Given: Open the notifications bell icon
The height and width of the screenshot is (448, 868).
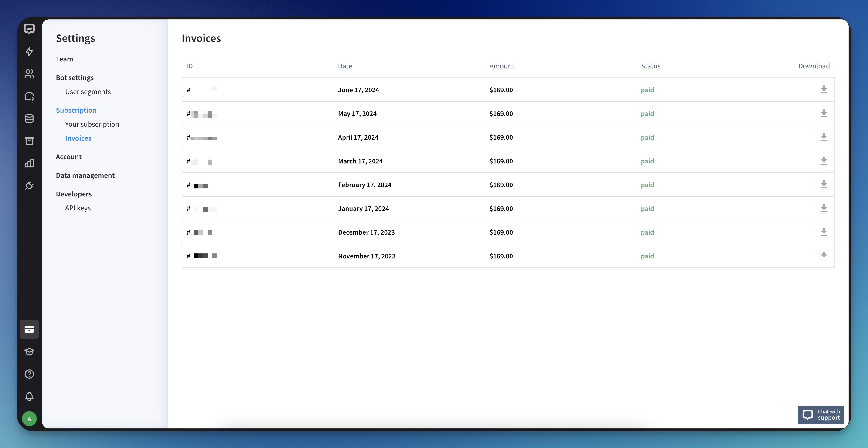Looking at the screenshot, I should pos(29,396).
